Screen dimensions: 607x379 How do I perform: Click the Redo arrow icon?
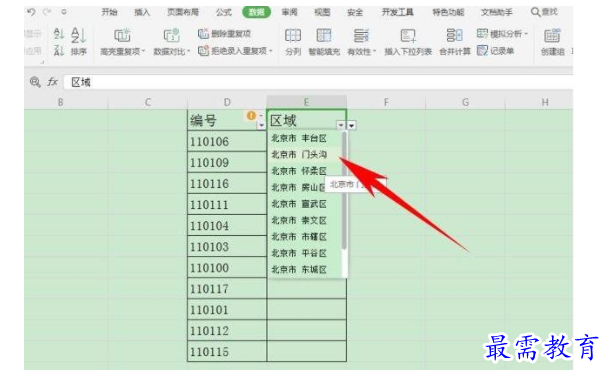pyautogui.click(x=47, y=12)
